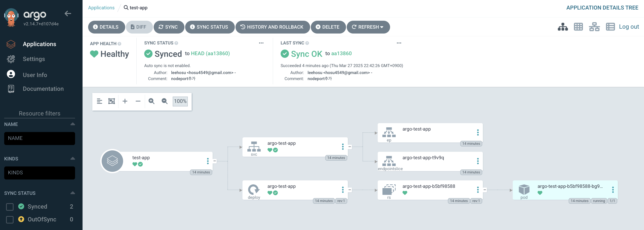Collapse sidebar using back arrow

click(68, 14)
